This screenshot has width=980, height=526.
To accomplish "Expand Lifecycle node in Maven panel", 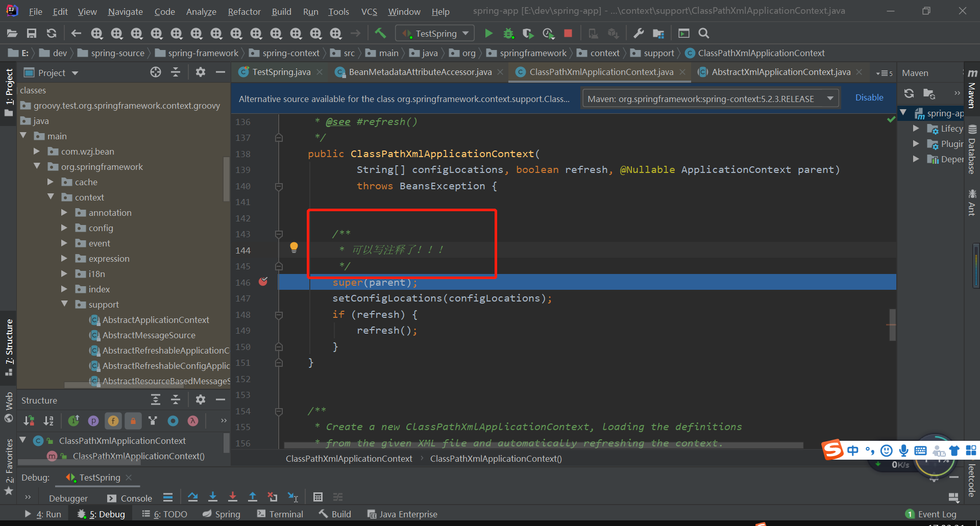I will click(916, 129).
